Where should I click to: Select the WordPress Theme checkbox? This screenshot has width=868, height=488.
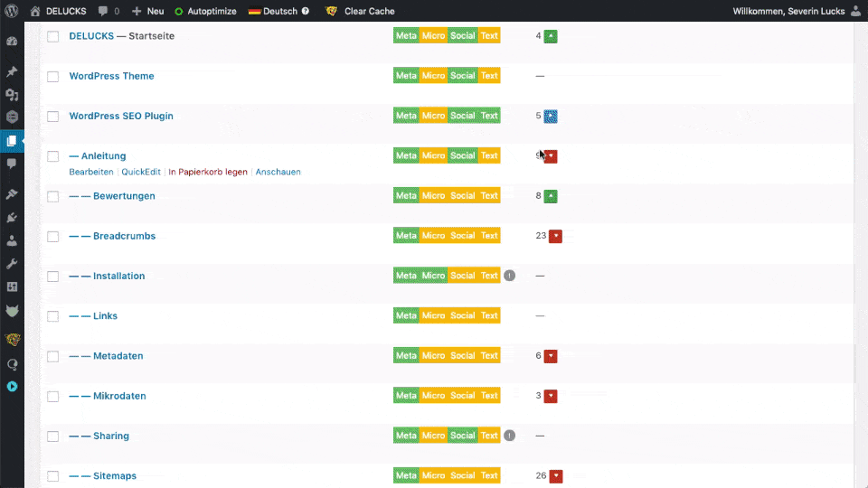(52, 76)
